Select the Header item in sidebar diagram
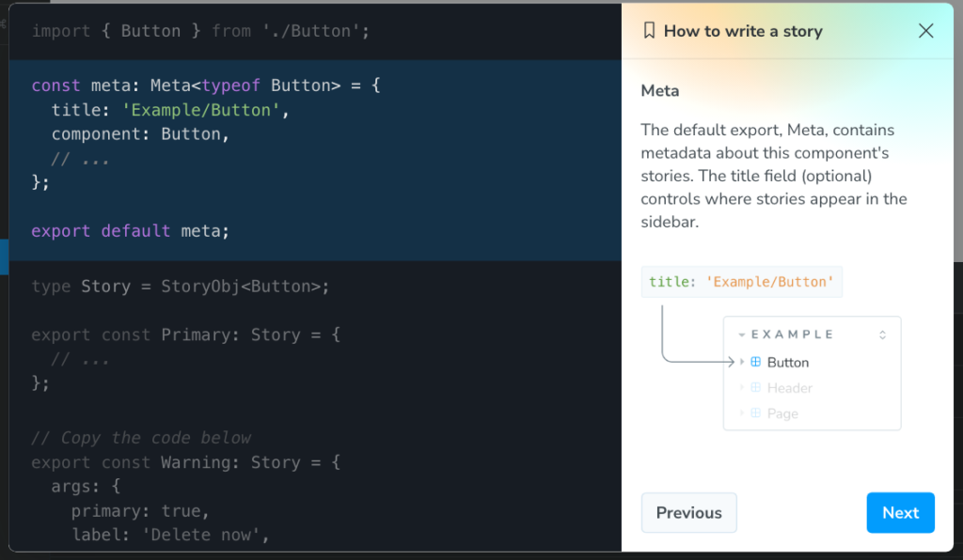The width and height of the screenshot is (963, 560). [789, 387]
